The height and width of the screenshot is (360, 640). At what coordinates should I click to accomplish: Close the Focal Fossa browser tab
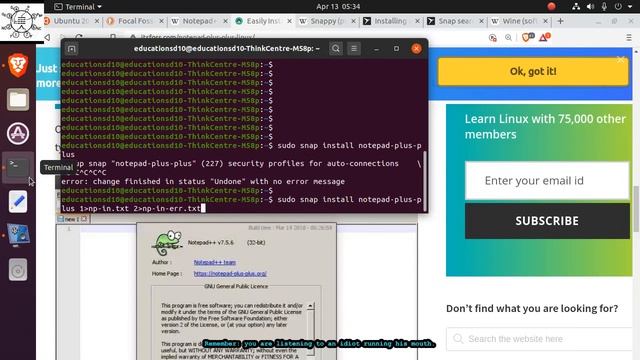(161, 21)
